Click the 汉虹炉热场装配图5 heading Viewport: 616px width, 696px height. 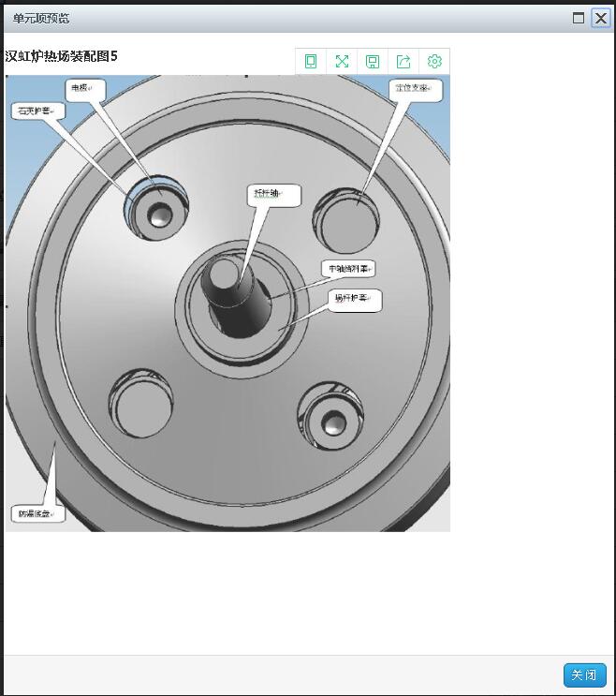tap(62, 56)
